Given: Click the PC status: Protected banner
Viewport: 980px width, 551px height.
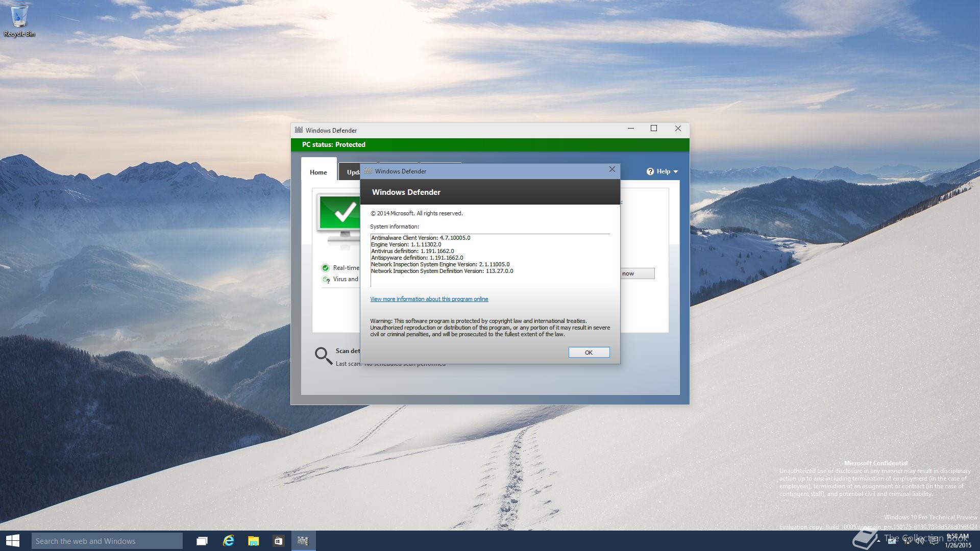Looking at the screenshot, I should 490,145.
